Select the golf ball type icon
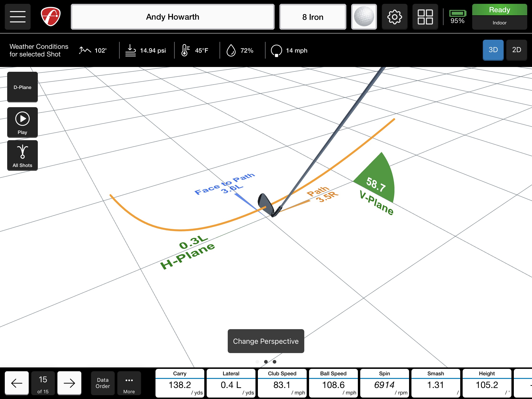Image resolution: width=532 pixels, height=399 pixels. (x=364, y=17)
